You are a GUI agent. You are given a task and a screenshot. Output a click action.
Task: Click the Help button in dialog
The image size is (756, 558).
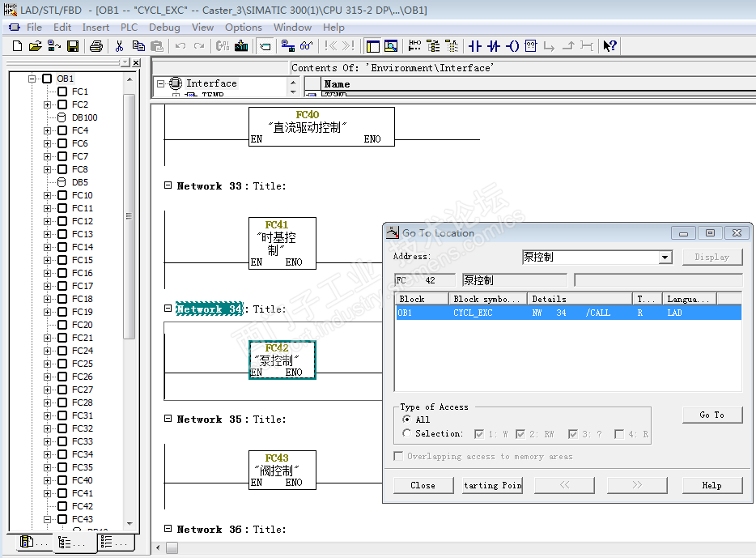coord(711,485)
